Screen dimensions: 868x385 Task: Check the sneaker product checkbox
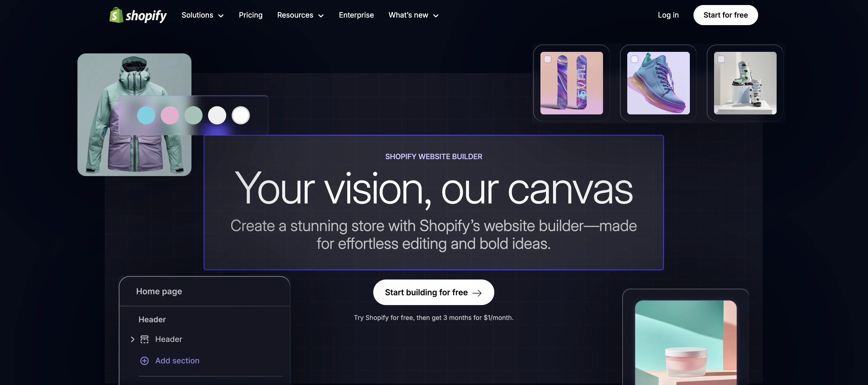635,59
